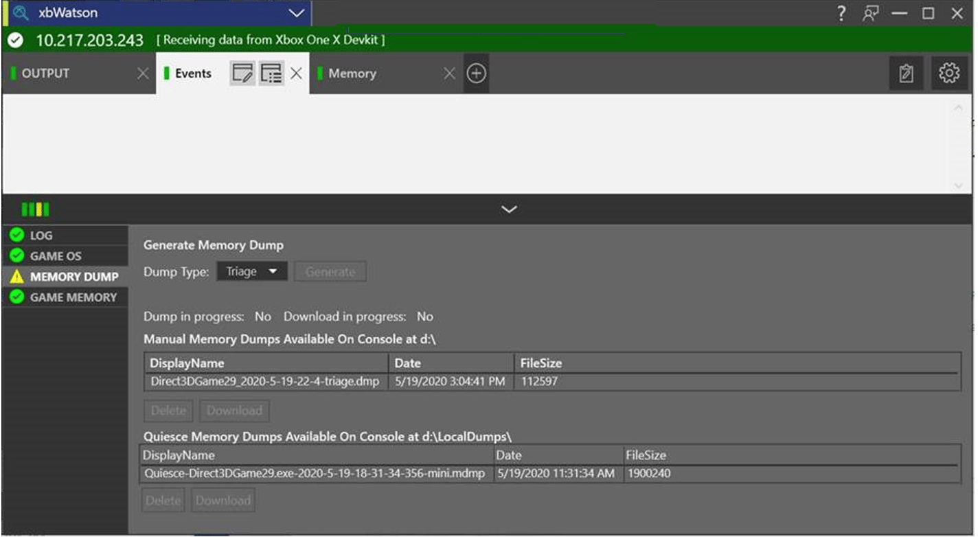Click the clipboard icon in toolbar
The width and height of the screenshot is (980, 537).
point(906,73)
